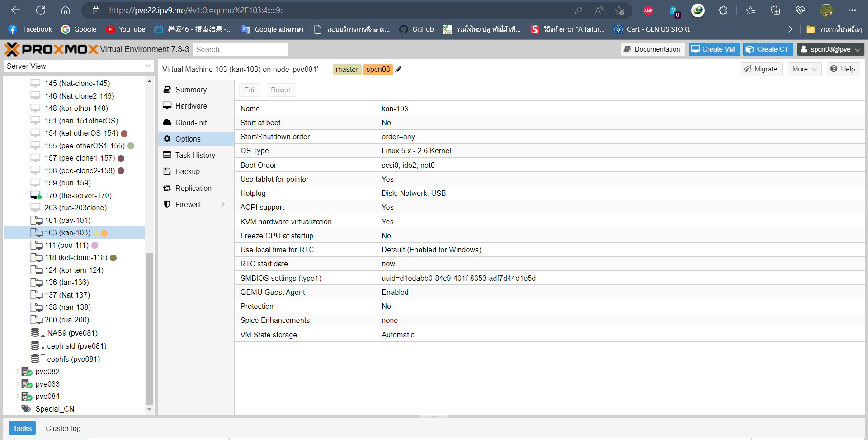Image resolution: width=868 pixels, height=440 pixels.
Task: Open the AdBlock Plus extension icon
Action: click(x=648, y=10)
